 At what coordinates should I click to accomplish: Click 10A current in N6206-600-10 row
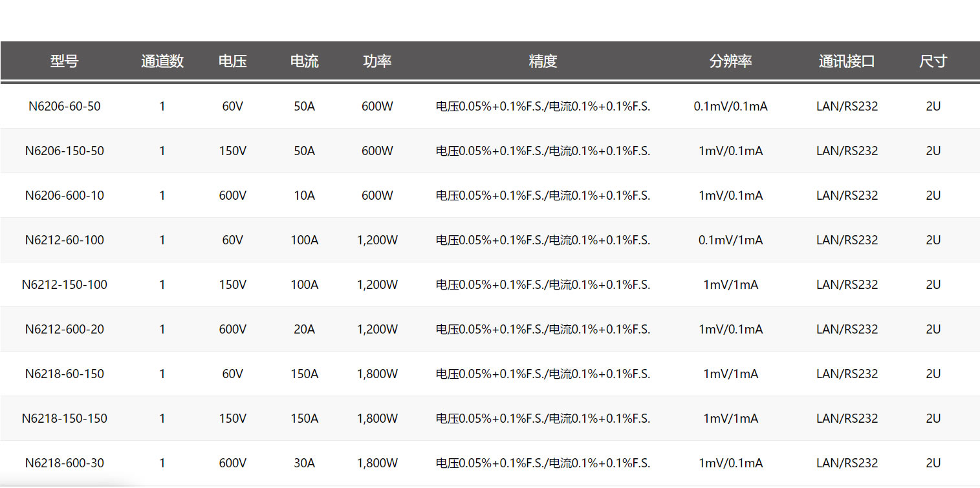305,195
